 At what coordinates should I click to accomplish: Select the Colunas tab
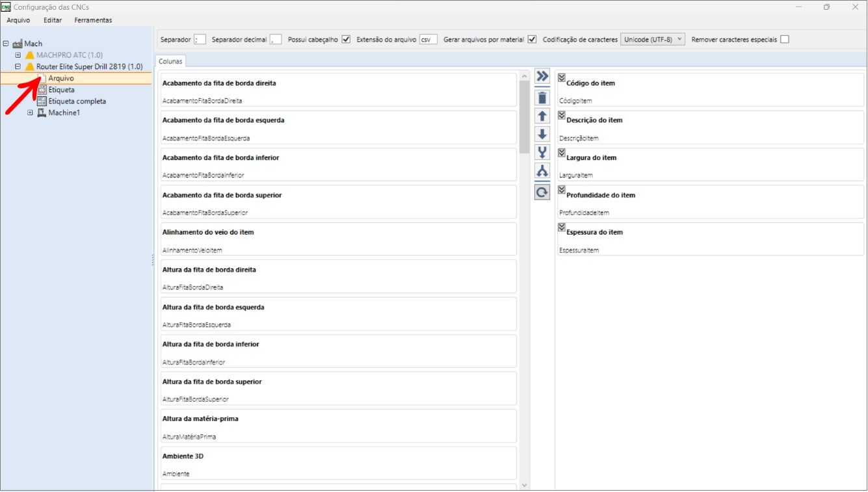click(x=170, y=61)
